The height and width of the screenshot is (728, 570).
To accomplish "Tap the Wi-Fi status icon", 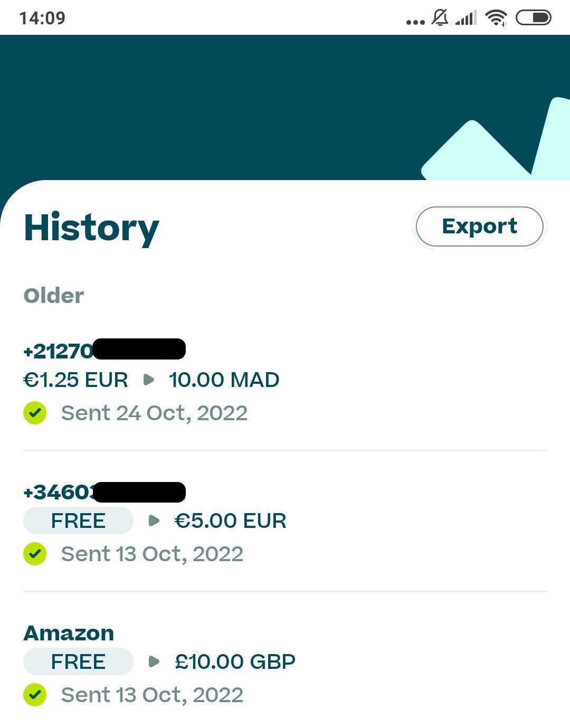I will coord(496,18).
